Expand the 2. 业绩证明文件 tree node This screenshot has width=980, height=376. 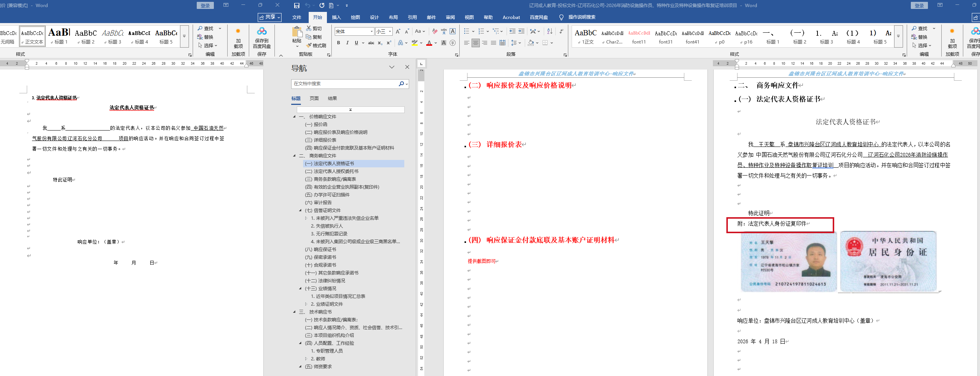click(306, 304)
